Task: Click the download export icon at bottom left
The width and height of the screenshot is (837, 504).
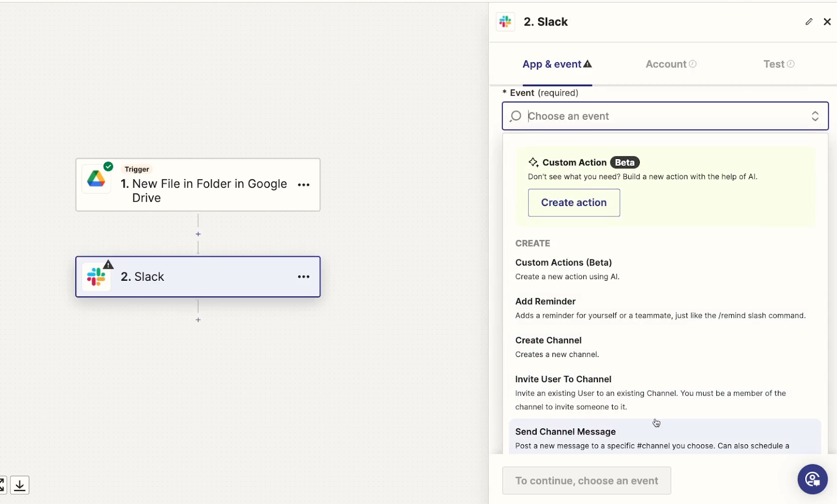Action: coord(19,485)
